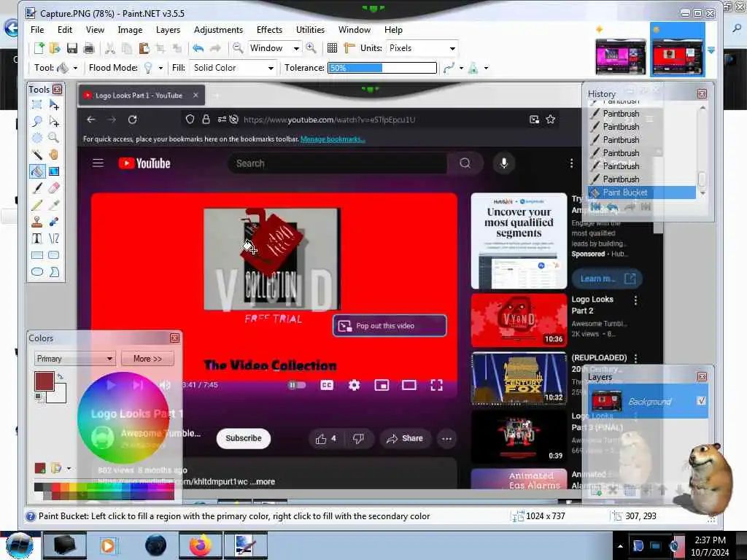
Task: Select the Move Selection tool
Action: pyautogui.click(x=54, y=121)
